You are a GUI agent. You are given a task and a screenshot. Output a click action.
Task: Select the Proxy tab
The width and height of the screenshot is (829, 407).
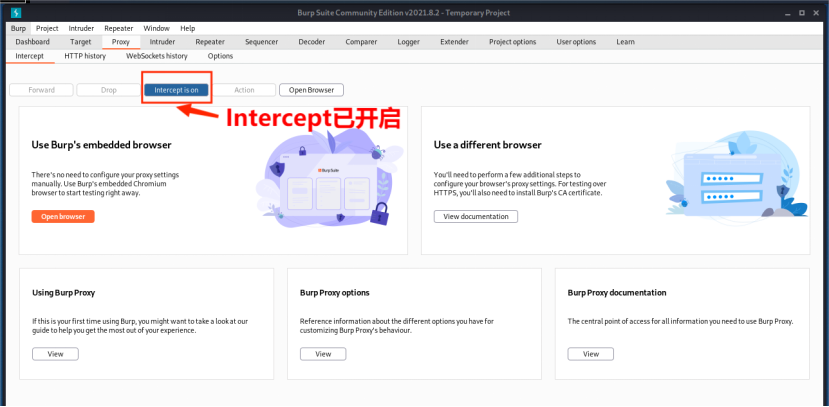[x=121, y=42]
